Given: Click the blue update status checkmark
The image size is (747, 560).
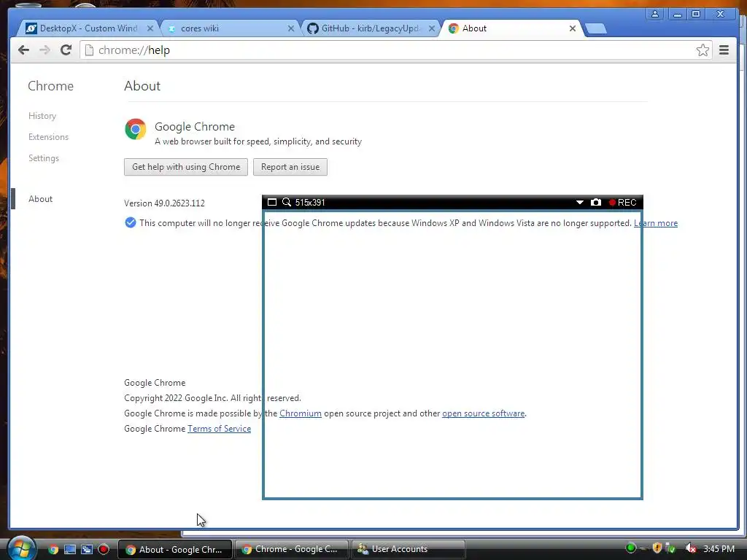Looking at the screenshot, I should pos(130,222).
